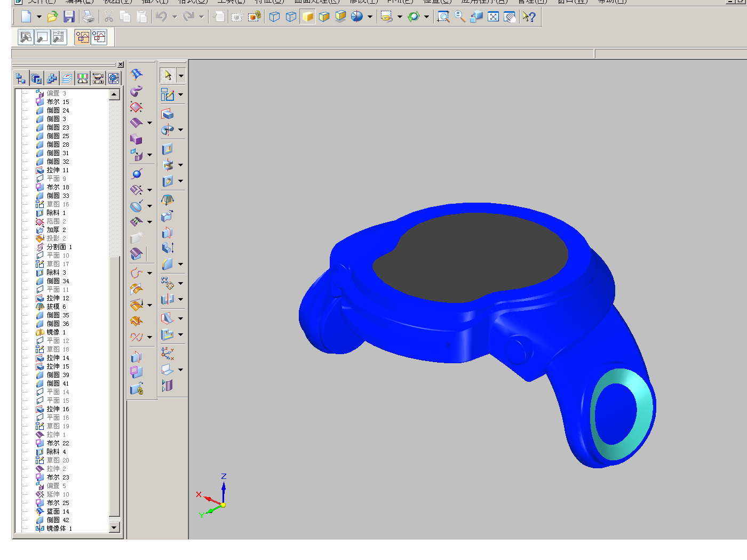Click the navigator scrollbar up arrow

tap(114, 95)
